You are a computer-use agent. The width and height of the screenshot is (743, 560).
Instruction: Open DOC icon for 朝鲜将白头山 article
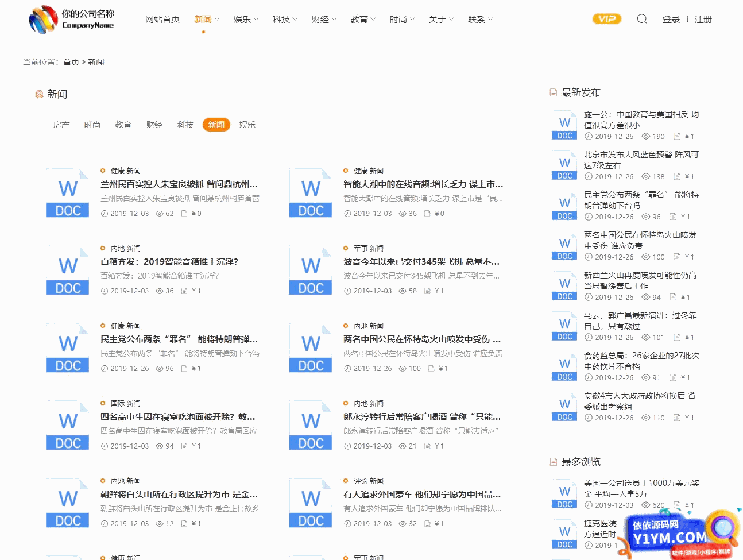(x=68, y=503)
